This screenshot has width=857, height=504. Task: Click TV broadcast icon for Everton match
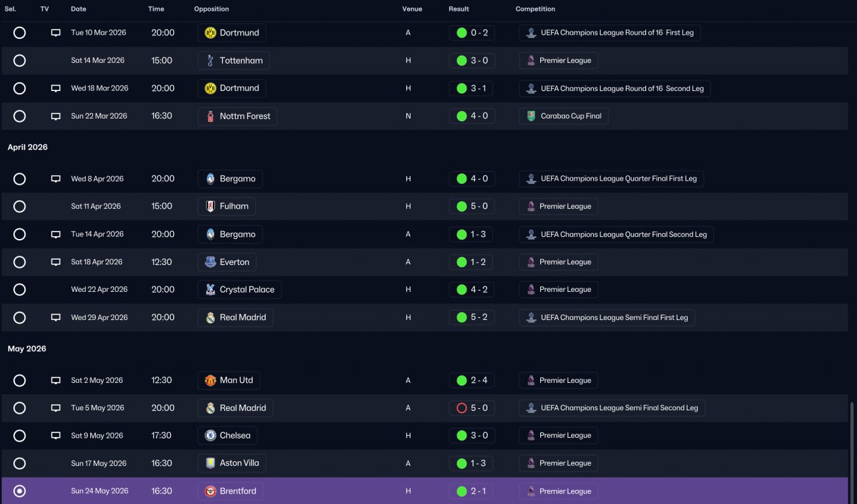pos(56,262)
